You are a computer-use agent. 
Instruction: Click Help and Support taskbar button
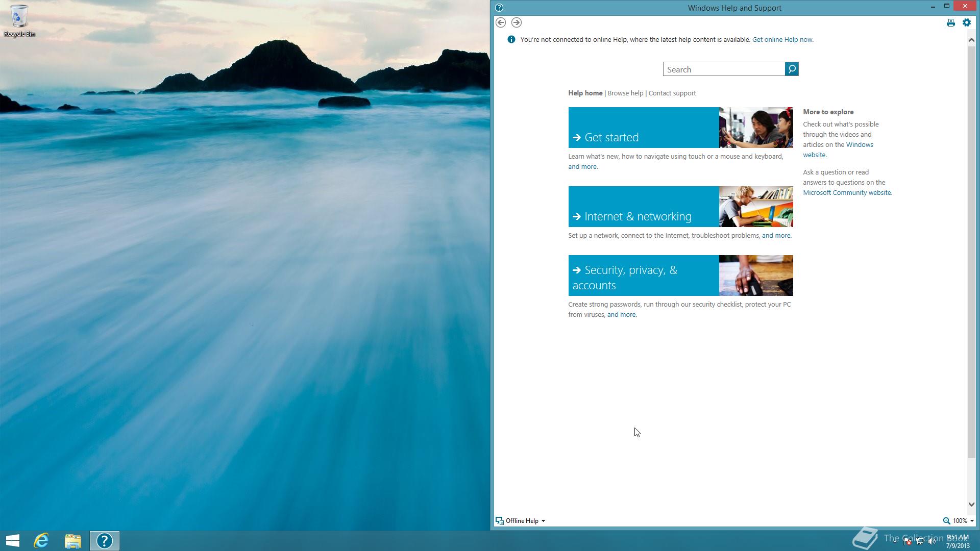click(x=105, y=541)
